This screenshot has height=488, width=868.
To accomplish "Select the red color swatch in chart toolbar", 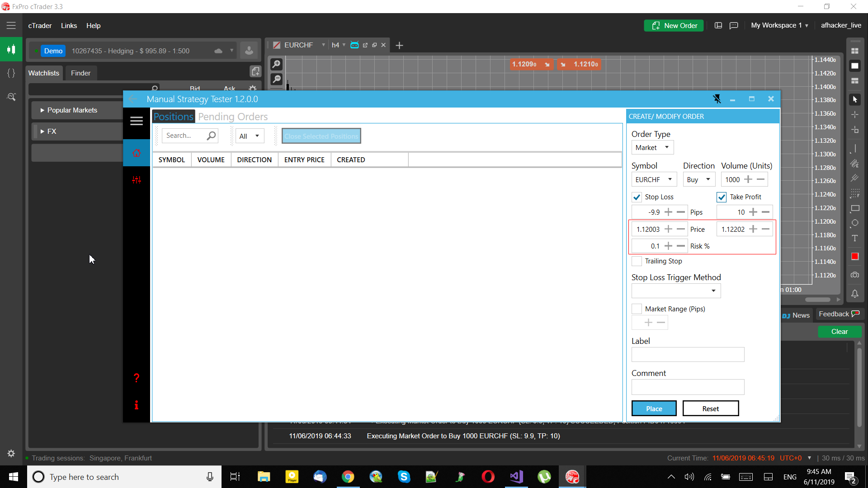I will point(855,257).
